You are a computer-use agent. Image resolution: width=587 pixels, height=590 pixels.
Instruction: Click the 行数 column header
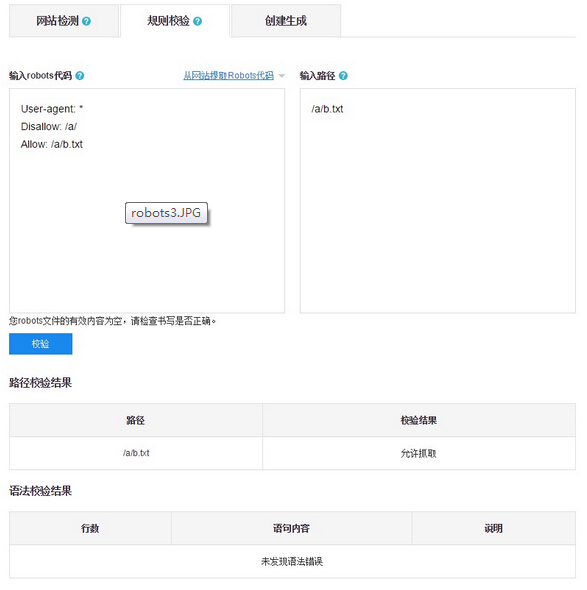tap(90, 528)
